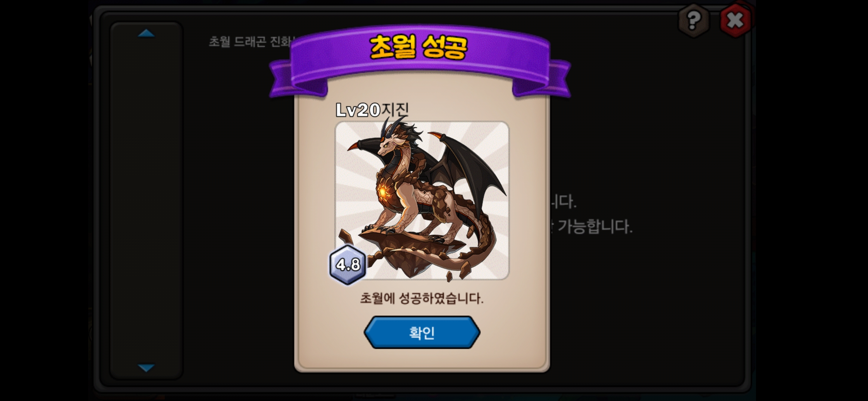This screenshot has height=401, width=868.
Task: Confirm with the blue 확인 button
Action: (422, 332)
